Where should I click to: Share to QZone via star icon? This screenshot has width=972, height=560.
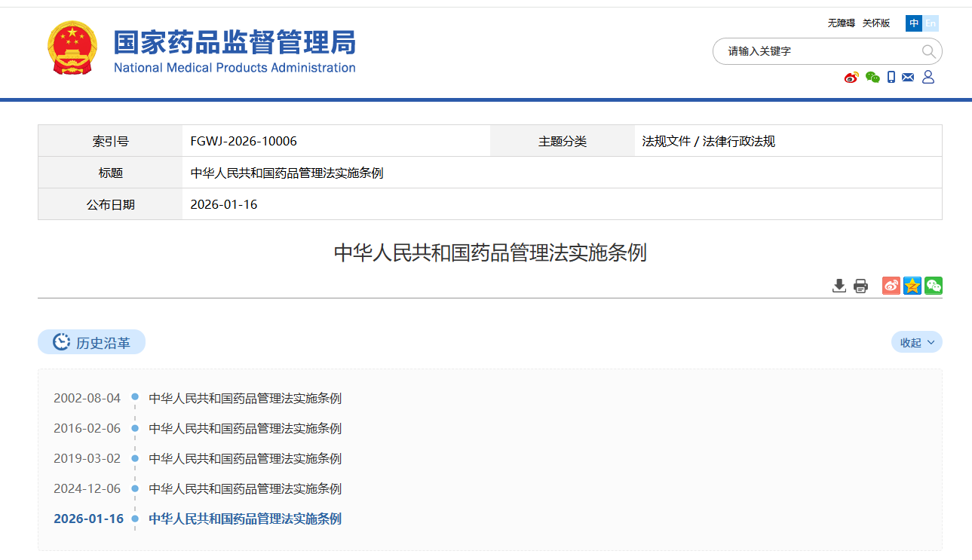coord(912,286)
